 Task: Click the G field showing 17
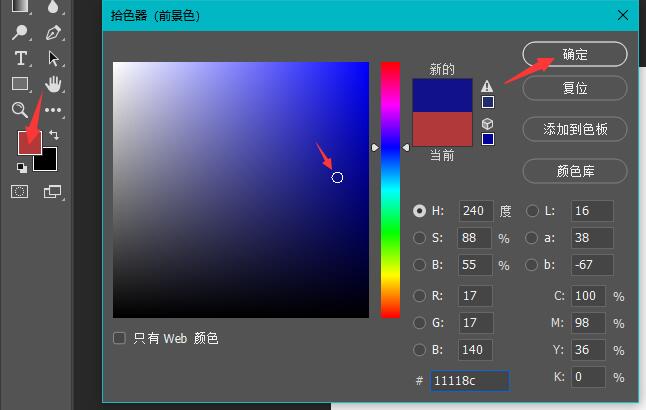[476, 323]
